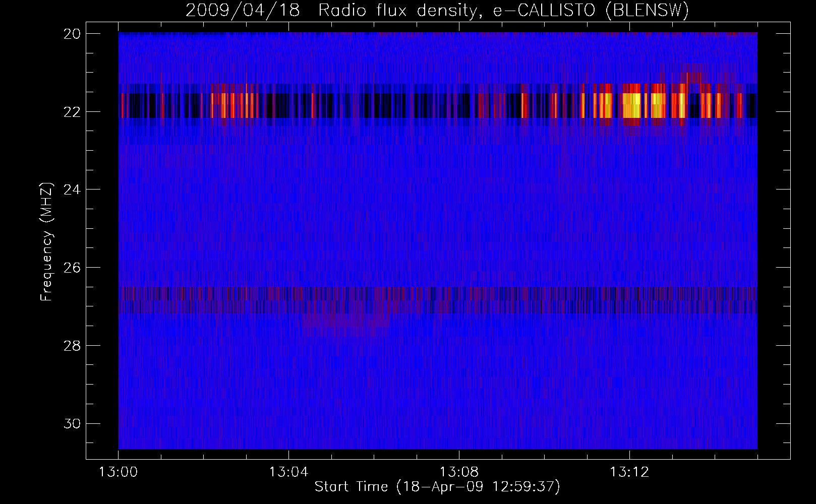Click the 13:04 time tick label
Screen dimensions: 816x504
[288, 472]
